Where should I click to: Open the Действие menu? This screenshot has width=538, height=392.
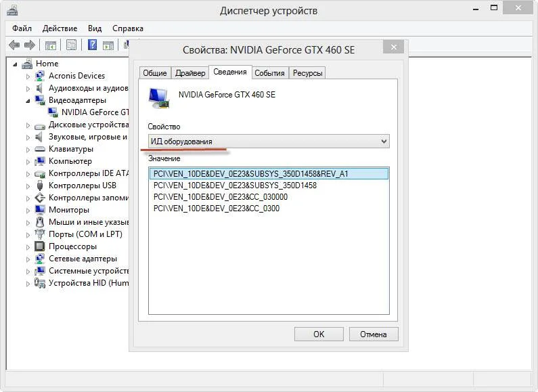[x=60, y=28]
